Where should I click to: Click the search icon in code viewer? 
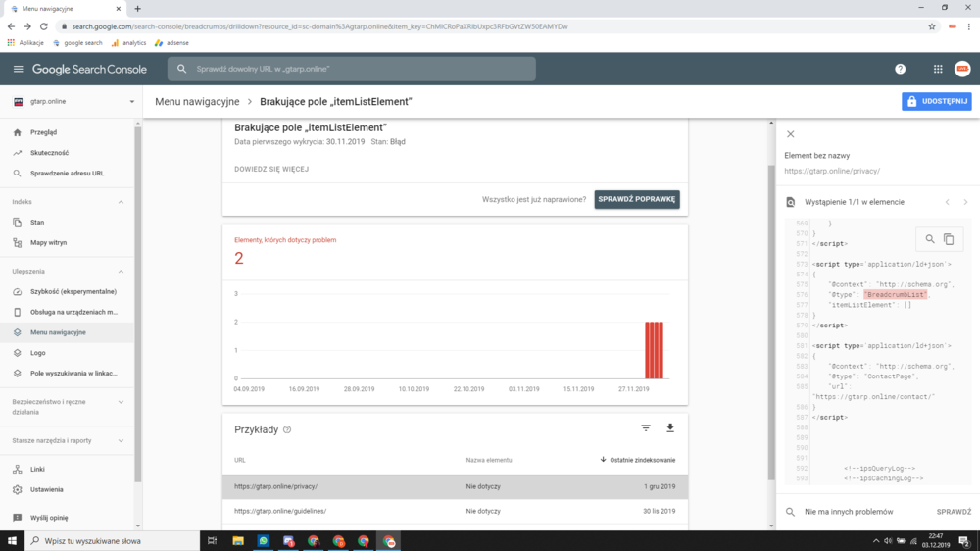pyautogui.click(x=930, y=239)
